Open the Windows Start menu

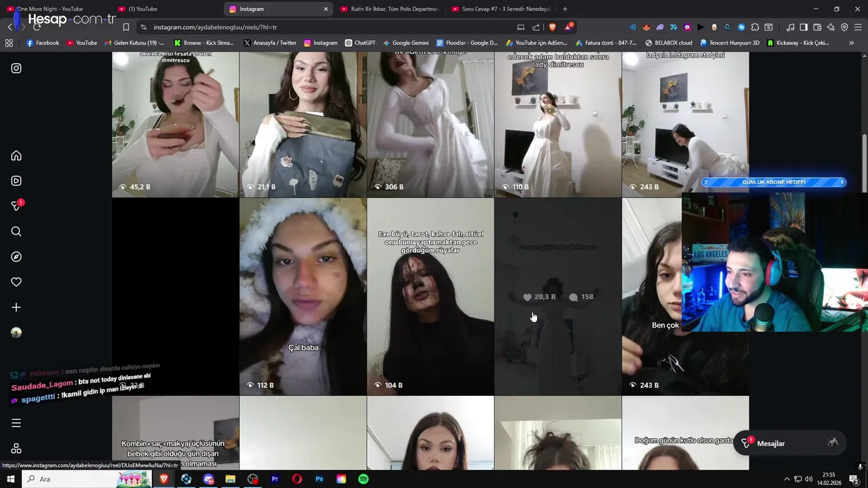10,479
